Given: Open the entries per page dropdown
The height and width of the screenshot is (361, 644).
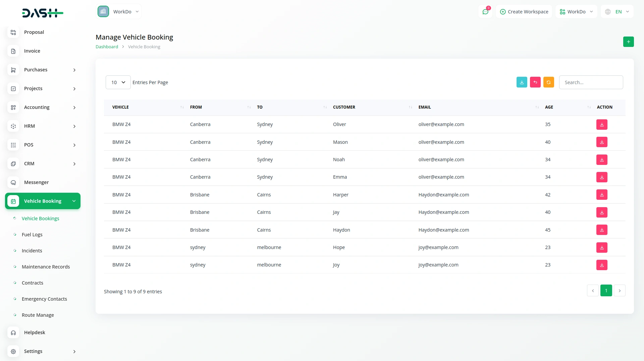Looking at the screenshot, I should 118,82.
